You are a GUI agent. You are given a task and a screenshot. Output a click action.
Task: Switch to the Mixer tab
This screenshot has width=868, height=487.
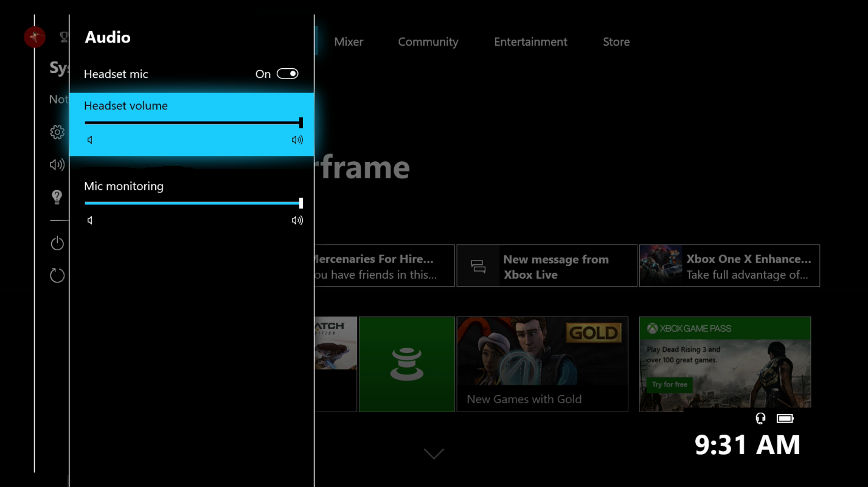[x=349, y=42]
